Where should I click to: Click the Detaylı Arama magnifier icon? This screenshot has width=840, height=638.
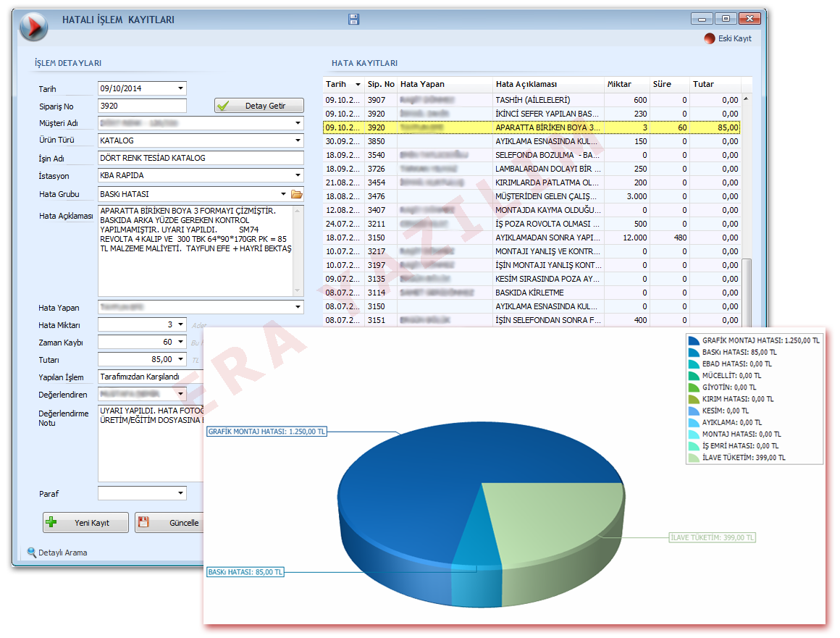click(31, 553)
